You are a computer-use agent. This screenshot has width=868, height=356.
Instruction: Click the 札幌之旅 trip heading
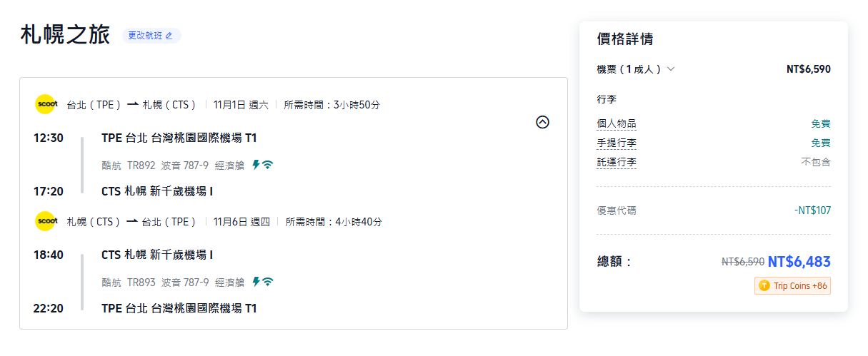click(65, 34)
